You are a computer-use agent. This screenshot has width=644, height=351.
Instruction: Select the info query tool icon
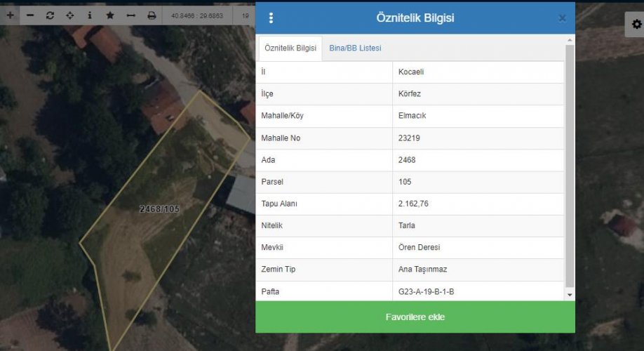point(89,15)
